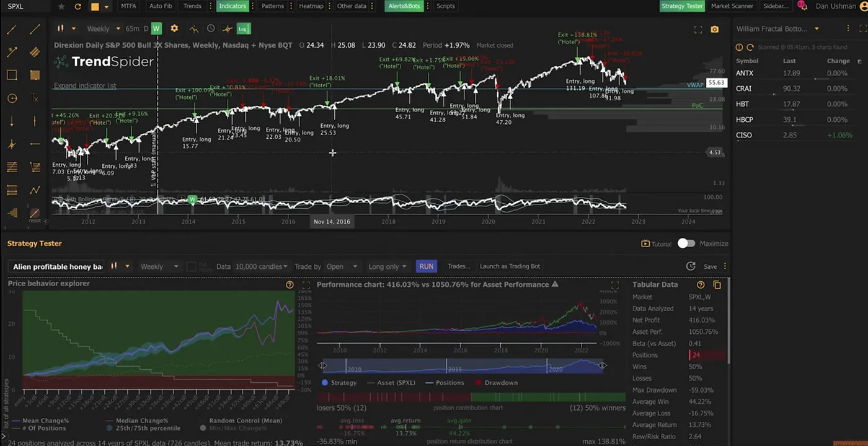Select the empty rectangle drawing tool
The image size is (868, 446).
pyautogui.click(x=12, y=75)
